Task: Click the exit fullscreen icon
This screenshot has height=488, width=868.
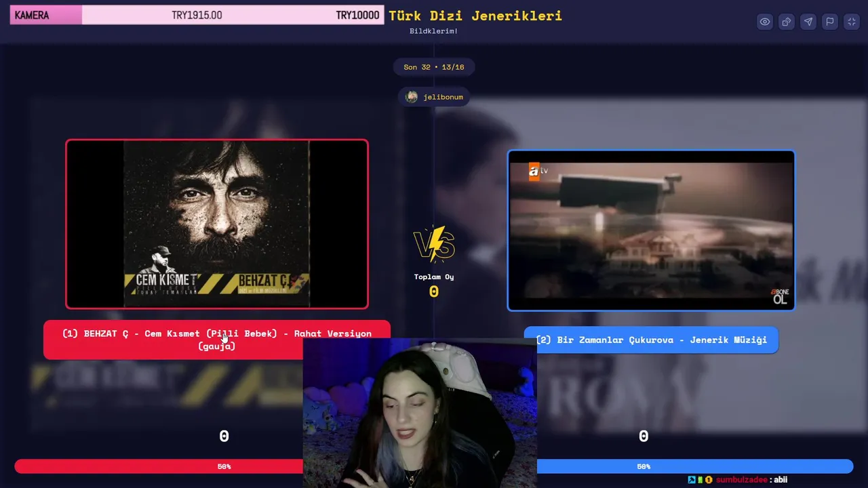Action: pyautogui.click(x=852, y=22)
